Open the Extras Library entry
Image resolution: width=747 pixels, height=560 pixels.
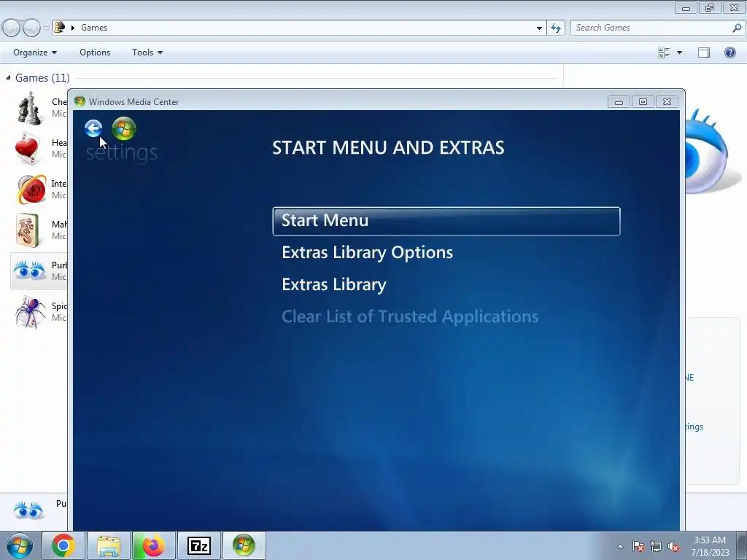[334, 284]
